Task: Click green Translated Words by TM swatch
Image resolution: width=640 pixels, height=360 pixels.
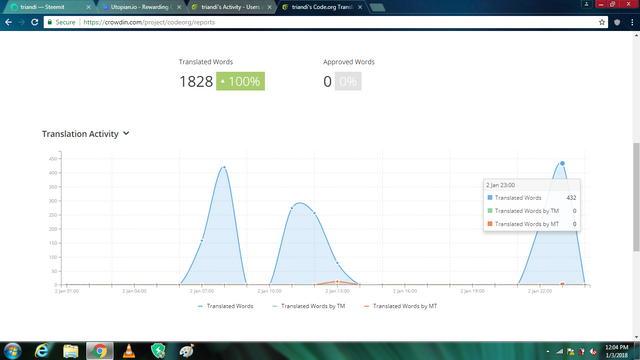Action: point(490,211)
